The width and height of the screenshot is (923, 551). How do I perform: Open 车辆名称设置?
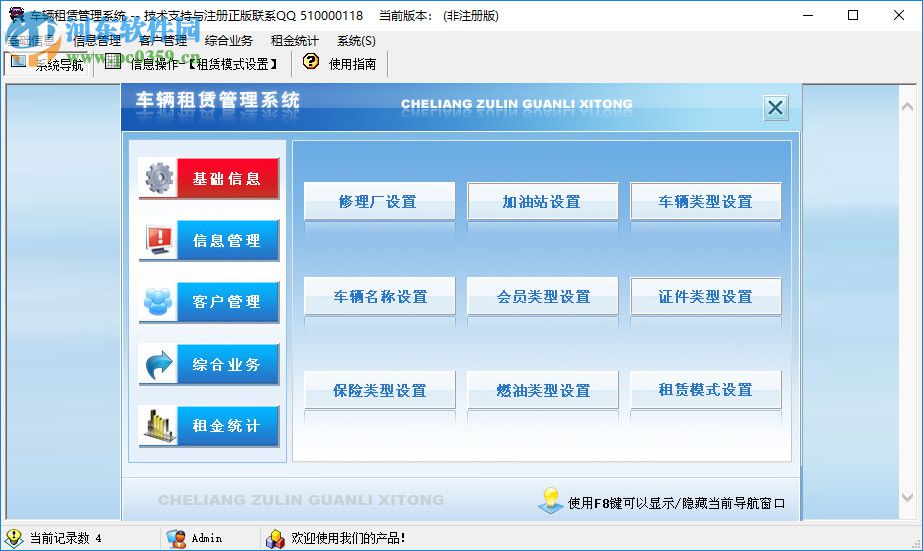[379, 296]
